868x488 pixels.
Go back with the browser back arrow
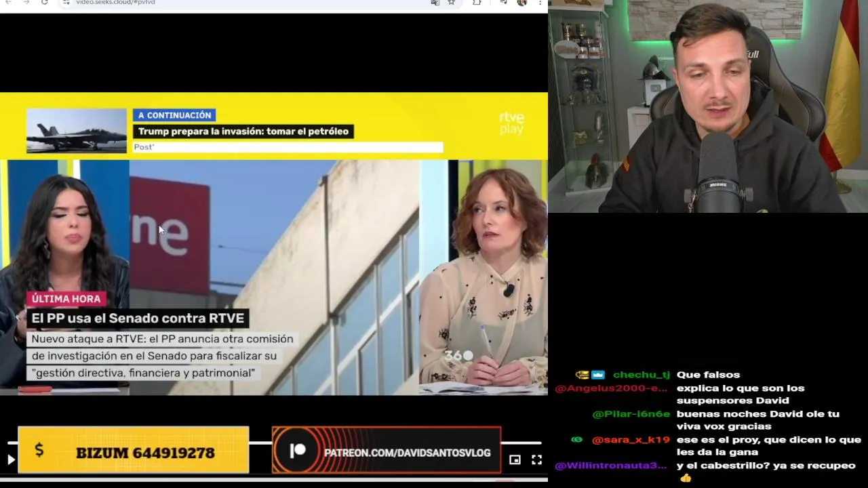9,3
